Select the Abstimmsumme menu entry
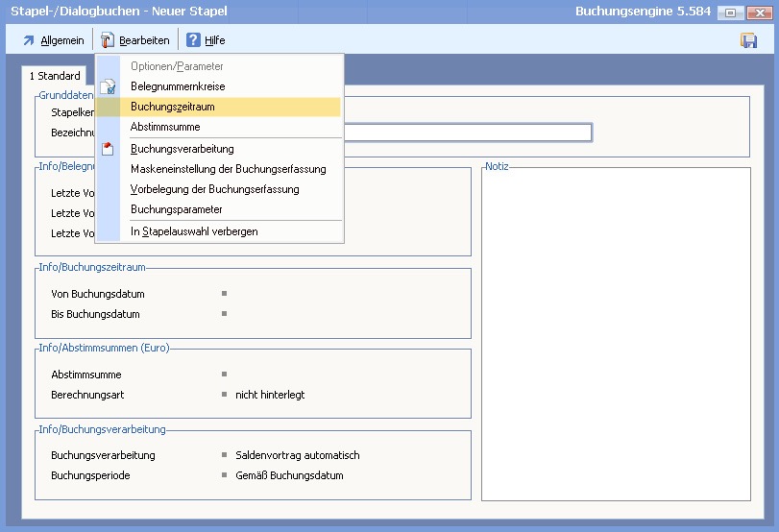The height and width of the screenshot is (532, 779). coord(164,127)
